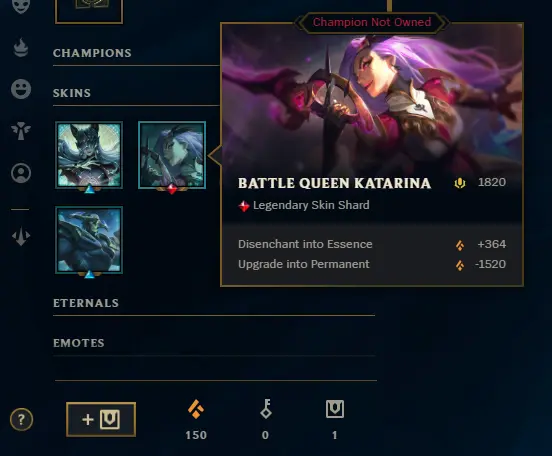Expand the Champions section header
Viewport: 552px width, 456px height.
point(92,53)
